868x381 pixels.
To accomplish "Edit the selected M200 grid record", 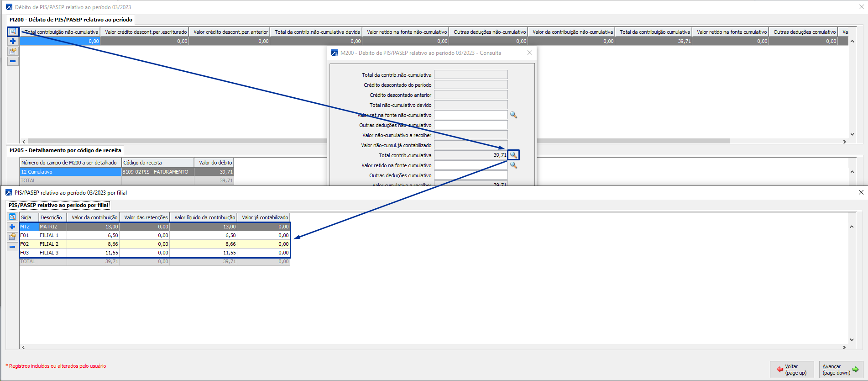I will point(13,51).
